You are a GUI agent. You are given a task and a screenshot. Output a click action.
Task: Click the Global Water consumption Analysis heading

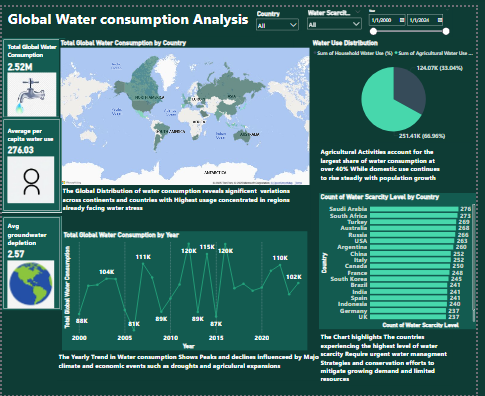pos(128,19)
